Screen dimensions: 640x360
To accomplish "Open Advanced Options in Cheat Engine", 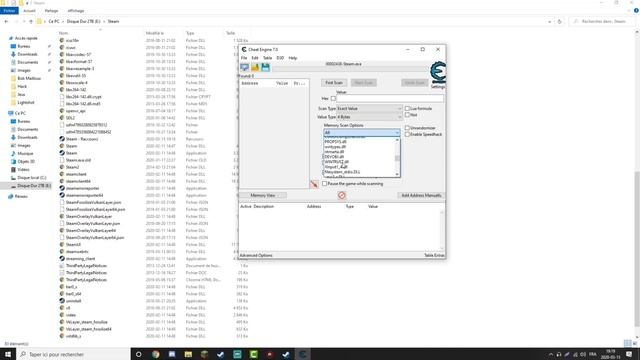I will coord(256,256).
